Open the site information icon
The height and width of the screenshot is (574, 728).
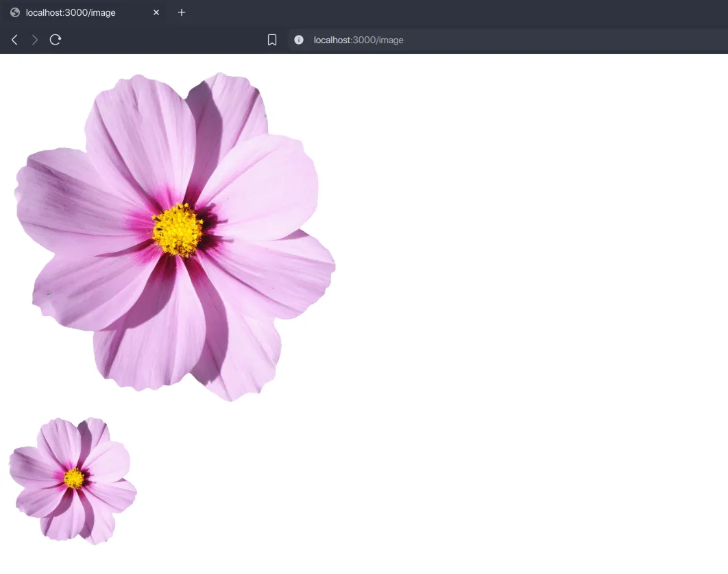coord(299,40)
